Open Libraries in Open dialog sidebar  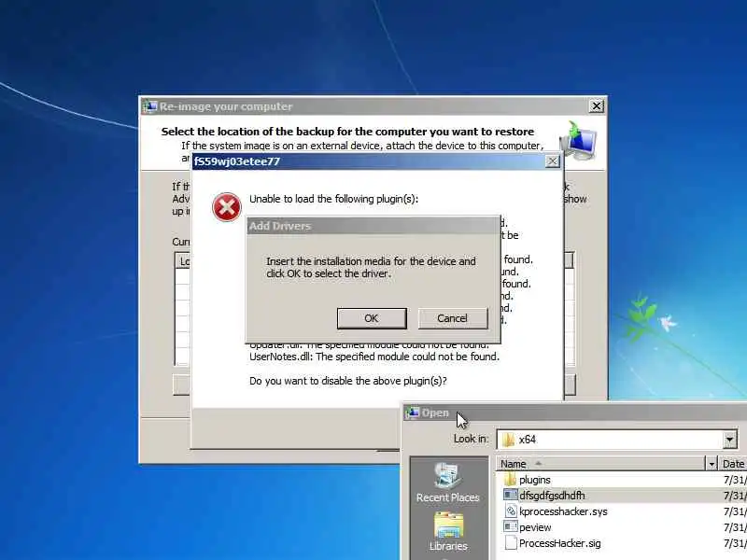[448, 532]
